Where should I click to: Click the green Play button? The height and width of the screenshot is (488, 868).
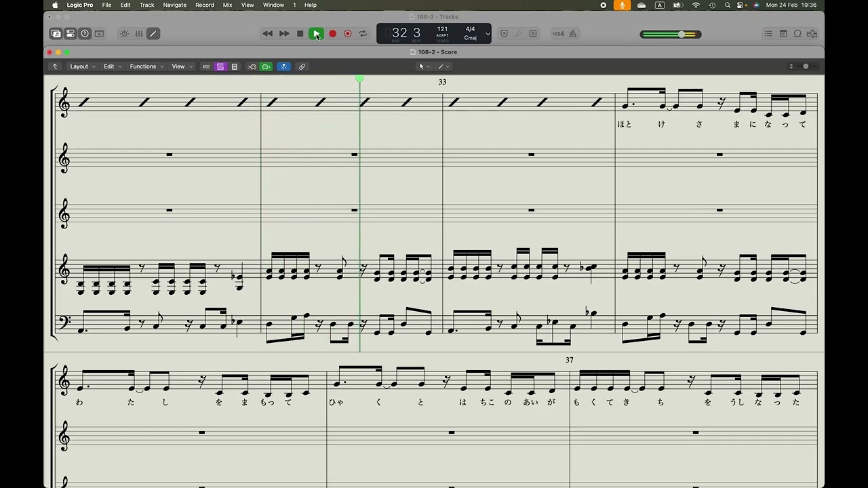[x=316, y=33]
